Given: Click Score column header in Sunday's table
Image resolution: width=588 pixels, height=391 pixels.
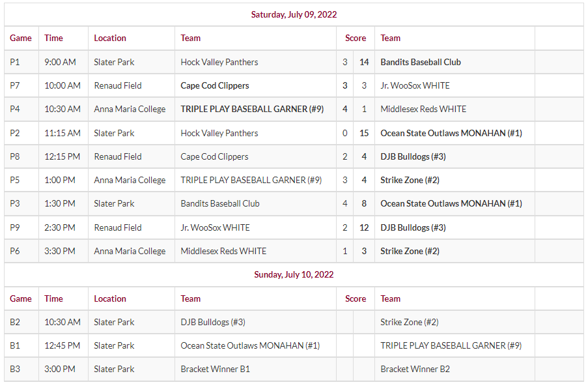Looking at the screenshot, I should point(356,298).
